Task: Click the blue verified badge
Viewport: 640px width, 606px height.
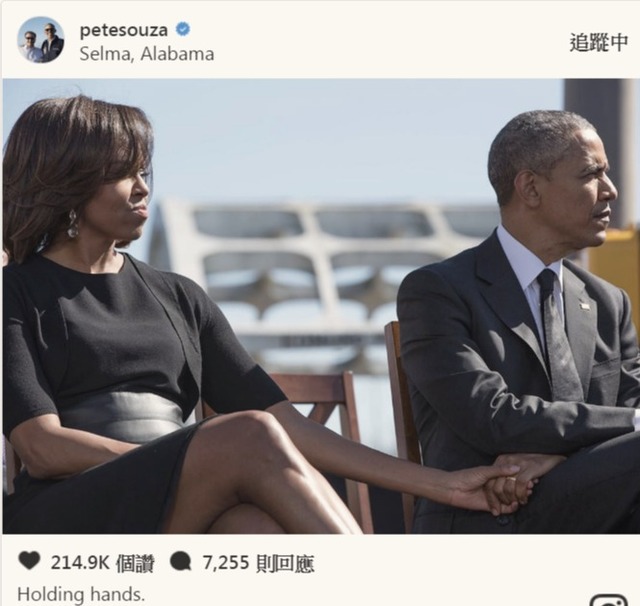Action: [x=182, y=29]
